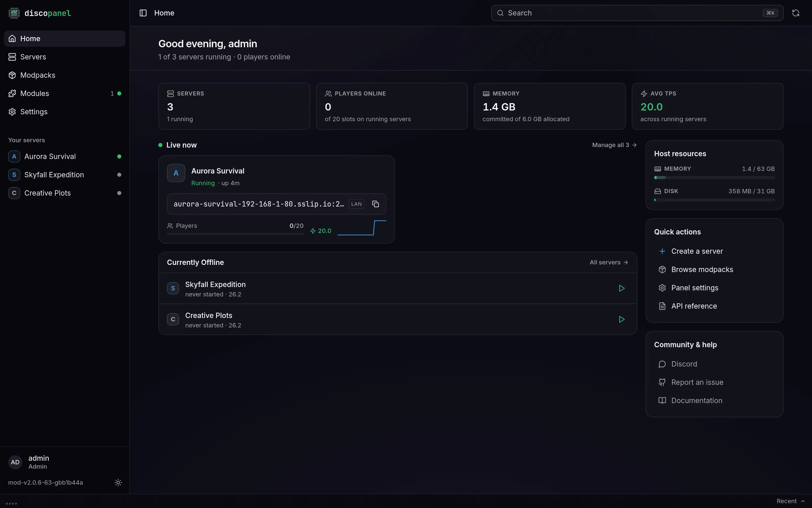Open Home in the sidebar
The width and height of the screenshot is (812, 508).
pos(64,39)
